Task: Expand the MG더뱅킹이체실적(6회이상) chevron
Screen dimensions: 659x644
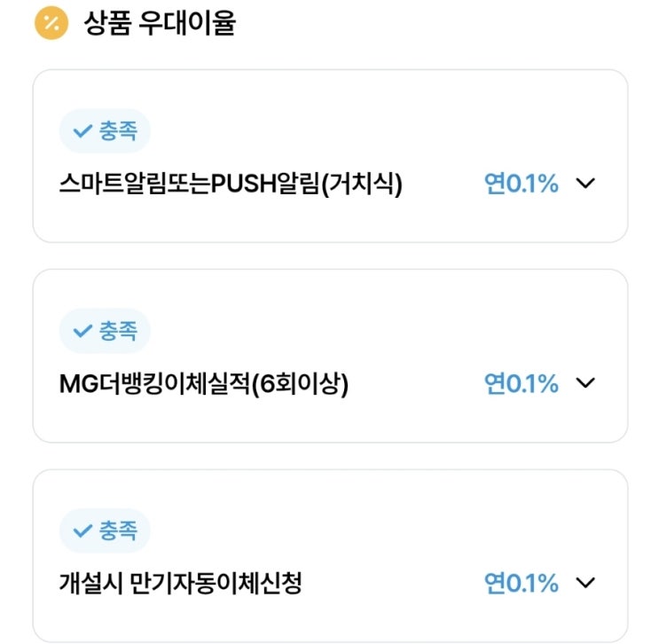Action: click(584, 383)
